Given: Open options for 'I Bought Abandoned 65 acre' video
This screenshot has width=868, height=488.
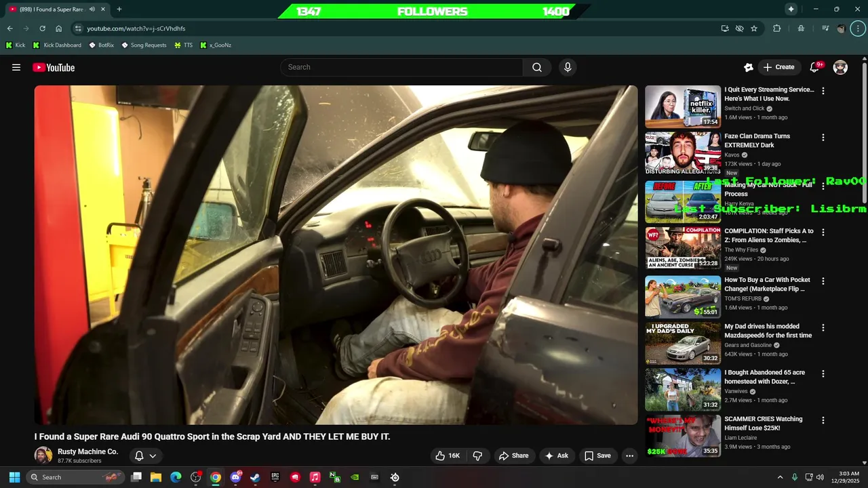Looking at the screenshot, I should click(823, 374).
